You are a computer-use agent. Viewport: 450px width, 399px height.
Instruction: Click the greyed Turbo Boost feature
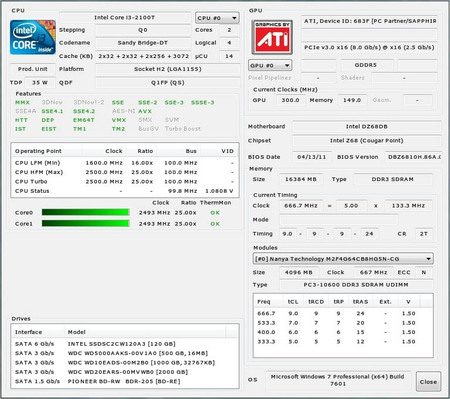(x=183, y=129)
